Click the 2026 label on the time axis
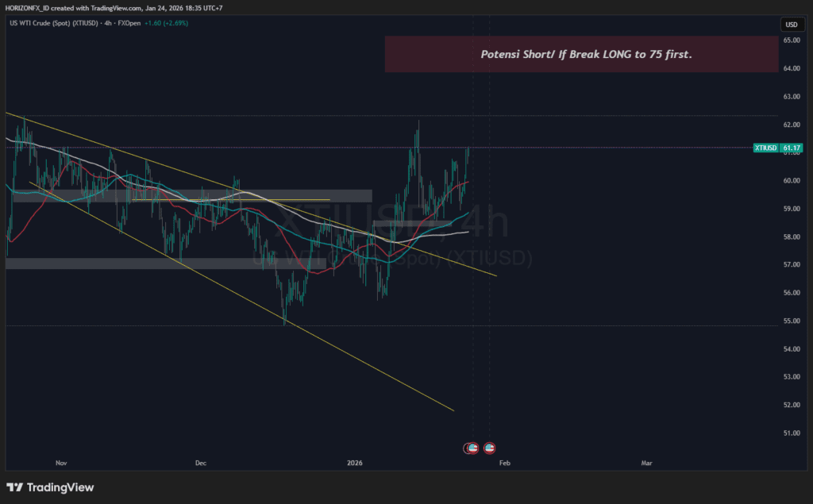Image resolution: width=813 pixels, height=504 pixels. click(356, 461)
